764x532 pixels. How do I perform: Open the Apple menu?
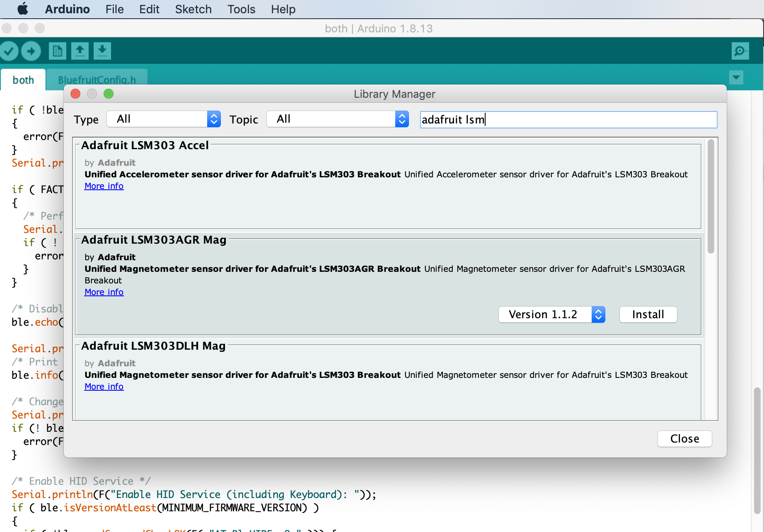tap(22, 9)
